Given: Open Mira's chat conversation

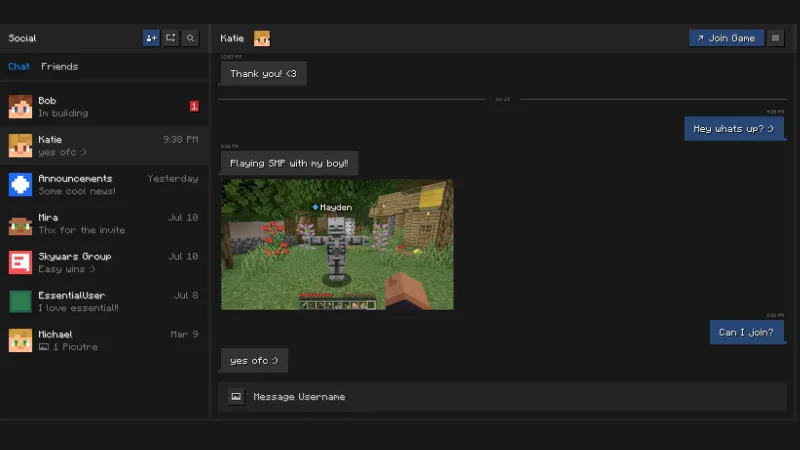Looking at the screenshot, I should (104, 223).
